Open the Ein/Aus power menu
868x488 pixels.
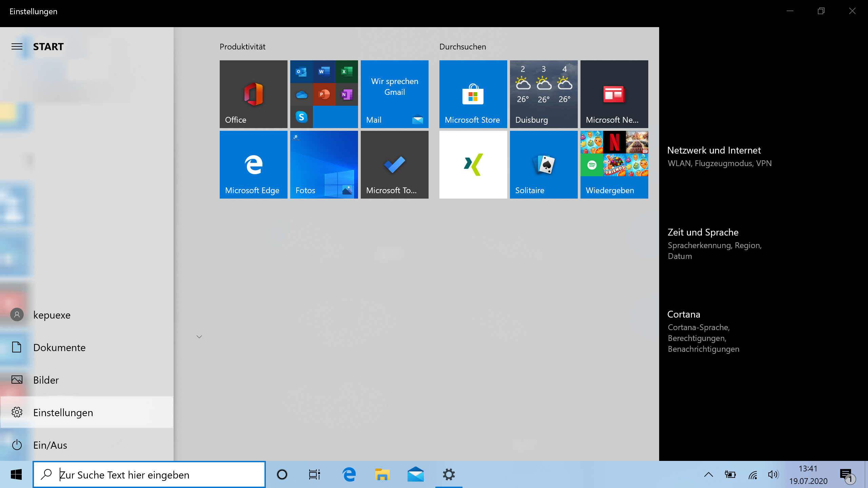[x=86, y=445]
